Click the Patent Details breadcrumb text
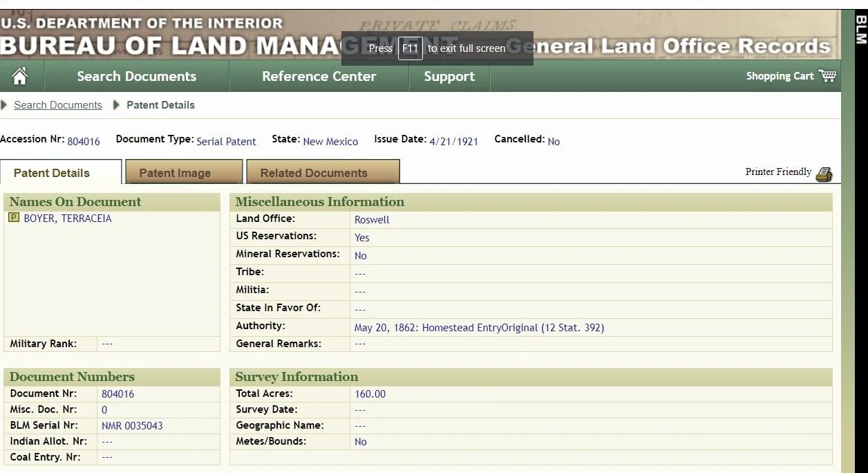Image resolution: width=868 pixels, height=473 pixels. [160, 105]
